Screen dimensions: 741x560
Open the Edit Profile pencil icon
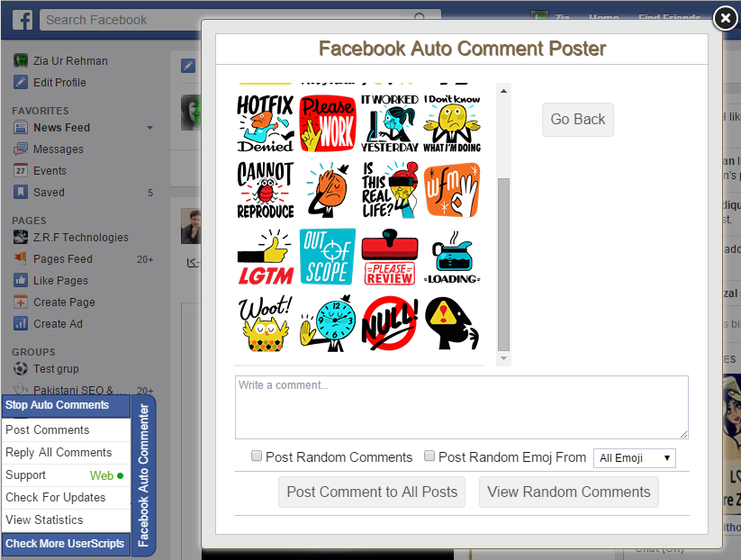(x=21, y=82)
